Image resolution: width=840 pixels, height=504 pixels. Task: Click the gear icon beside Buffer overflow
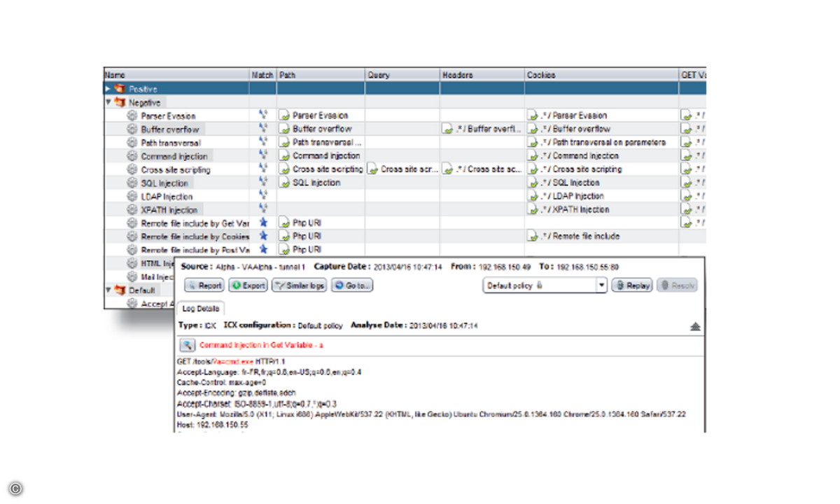[132, 129]
